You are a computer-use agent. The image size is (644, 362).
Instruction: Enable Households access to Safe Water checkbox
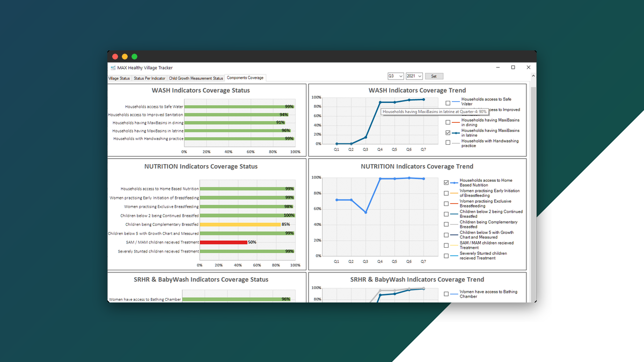tap(448, 102)
